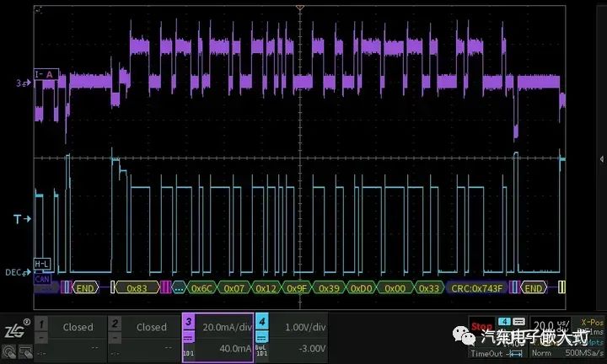This screenshot has width=607, height=364.
Task: Click the control bits block after 0x83
Action: coord(165,287)
